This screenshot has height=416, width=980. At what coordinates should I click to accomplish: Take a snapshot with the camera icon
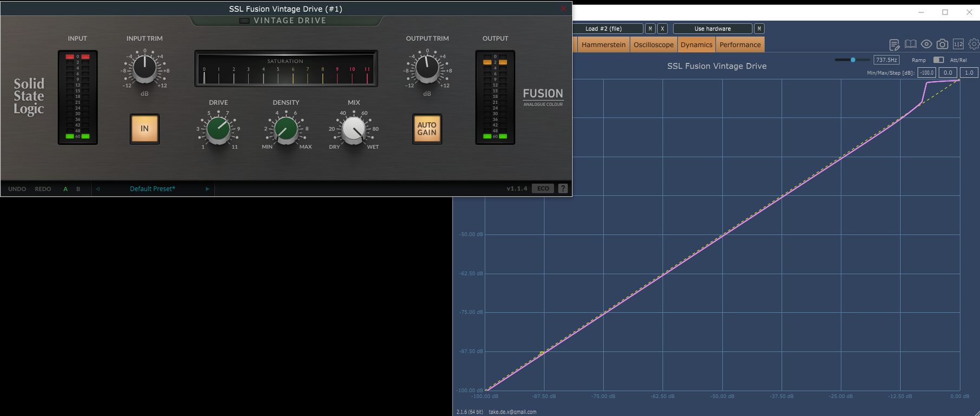(x=943, y=44)
